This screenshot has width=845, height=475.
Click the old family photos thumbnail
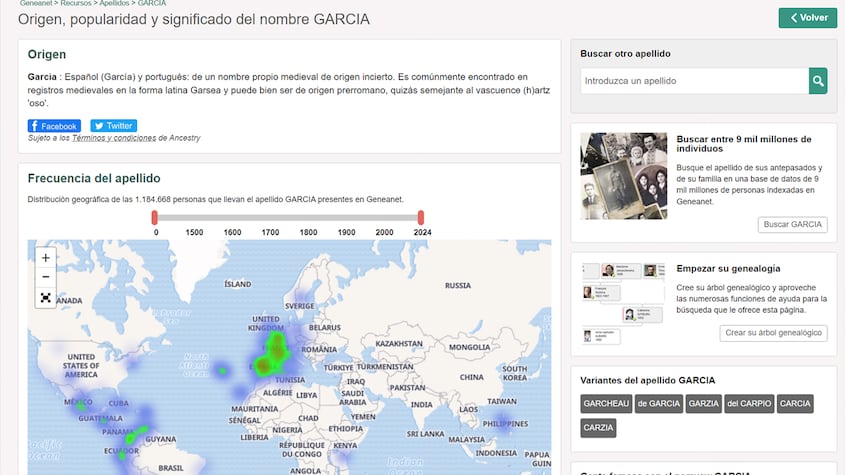pyautogui.click(x=623, y=175)
